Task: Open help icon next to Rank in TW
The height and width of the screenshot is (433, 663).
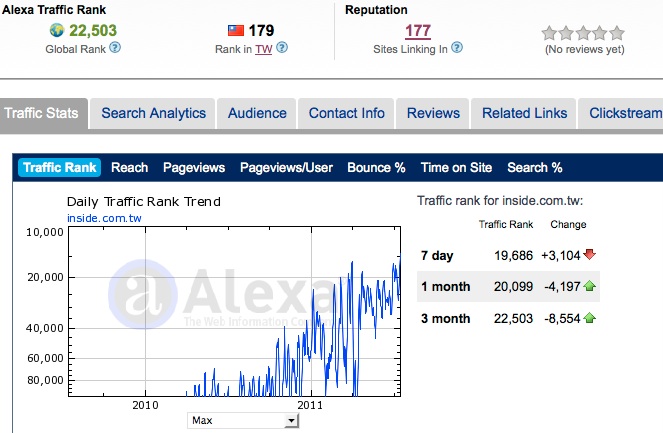Action: coord(282,47)
